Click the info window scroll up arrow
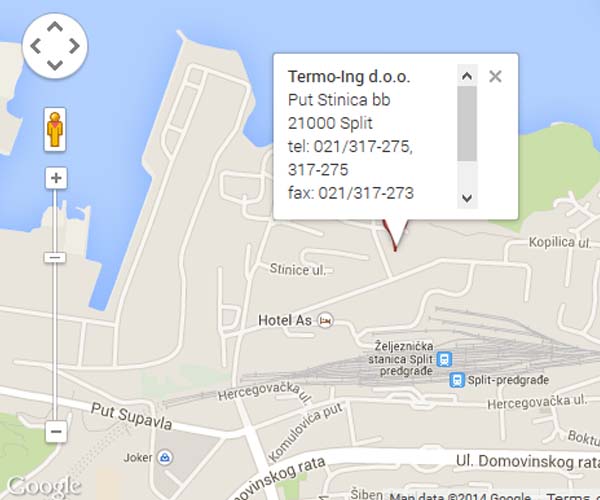Viewport: 600px width, 500px height. 467,76
